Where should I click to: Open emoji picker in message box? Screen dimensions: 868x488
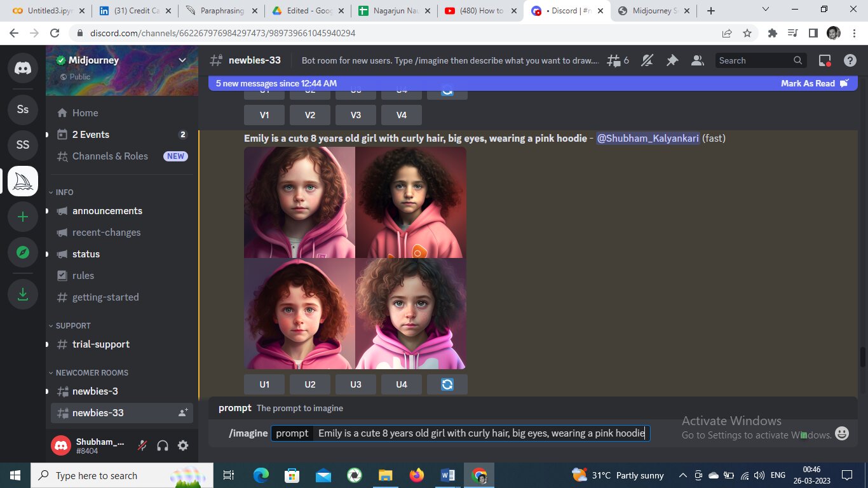pos(842,433)
